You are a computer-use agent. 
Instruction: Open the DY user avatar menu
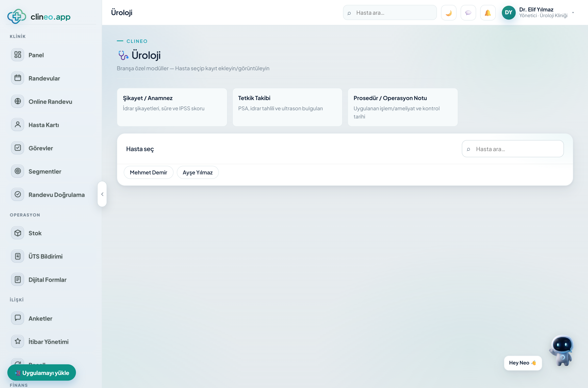point(508,13)
